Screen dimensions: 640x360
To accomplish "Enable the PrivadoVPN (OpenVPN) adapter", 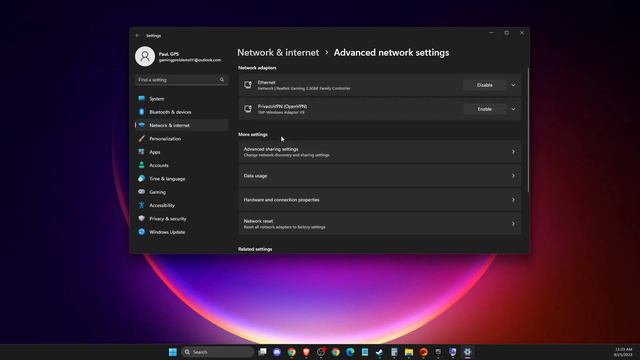I will 484,109.
